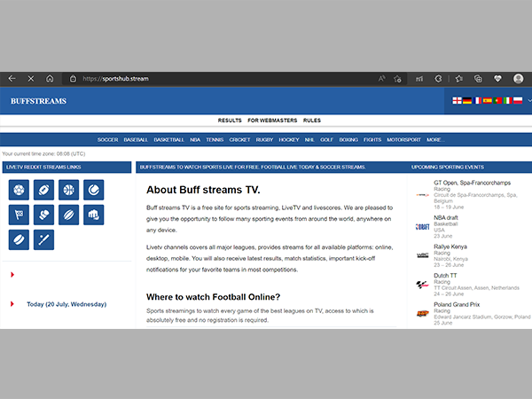Open fist fights streams icon
532x399 pixels.
[94, 215]
